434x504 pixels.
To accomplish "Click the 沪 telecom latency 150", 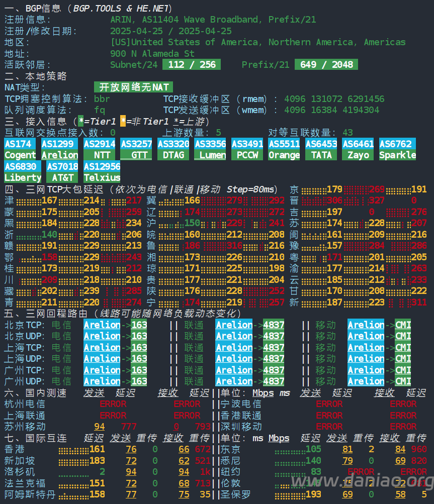I will [x=192, y=223].
